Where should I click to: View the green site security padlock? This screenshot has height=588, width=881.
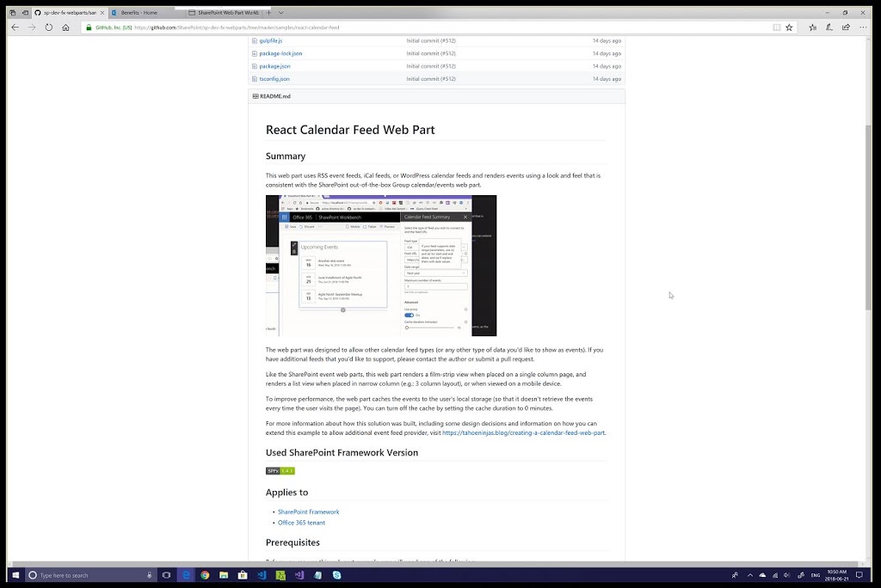point(89,28)
